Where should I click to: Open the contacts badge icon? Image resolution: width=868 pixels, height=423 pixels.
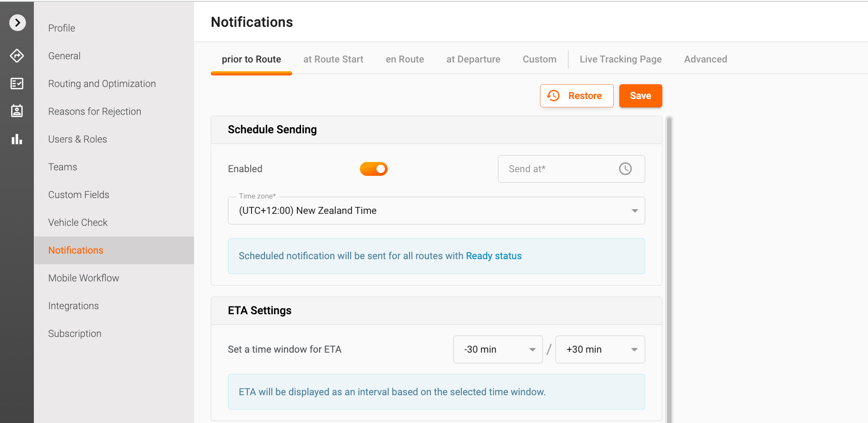point(17,111)
